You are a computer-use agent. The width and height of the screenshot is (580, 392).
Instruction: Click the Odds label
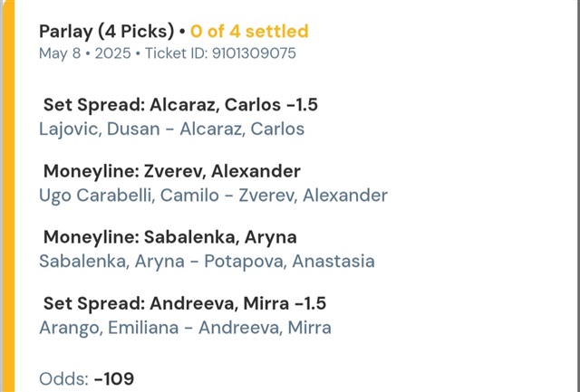[63, 379]
